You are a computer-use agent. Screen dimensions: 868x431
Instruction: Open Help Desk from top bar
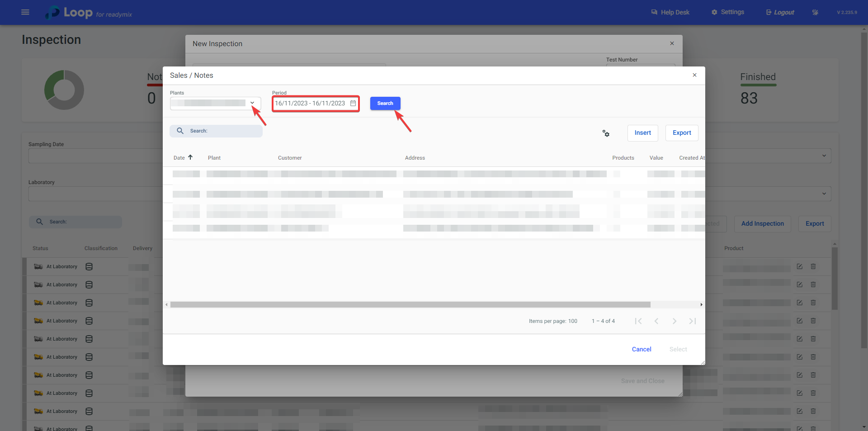click(670, 12)
